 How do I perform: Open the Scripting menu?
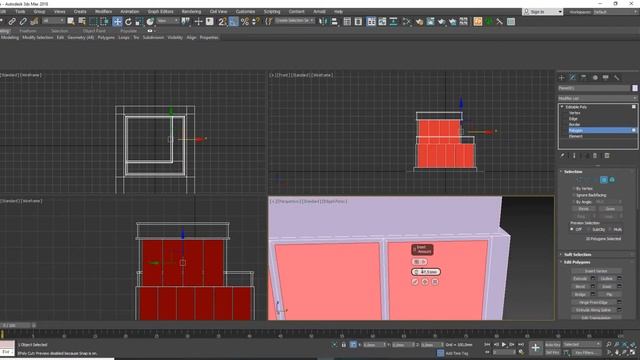(x=272, y=11)
